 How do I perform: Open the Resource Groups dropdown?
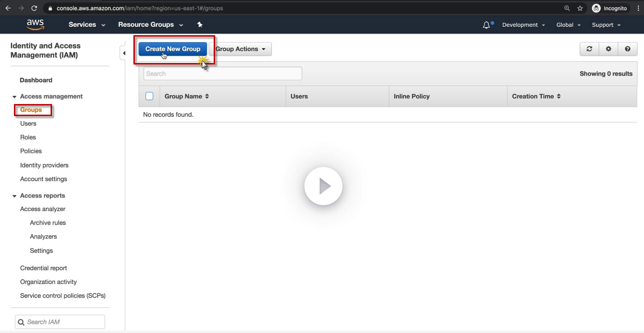pos(150,25)
